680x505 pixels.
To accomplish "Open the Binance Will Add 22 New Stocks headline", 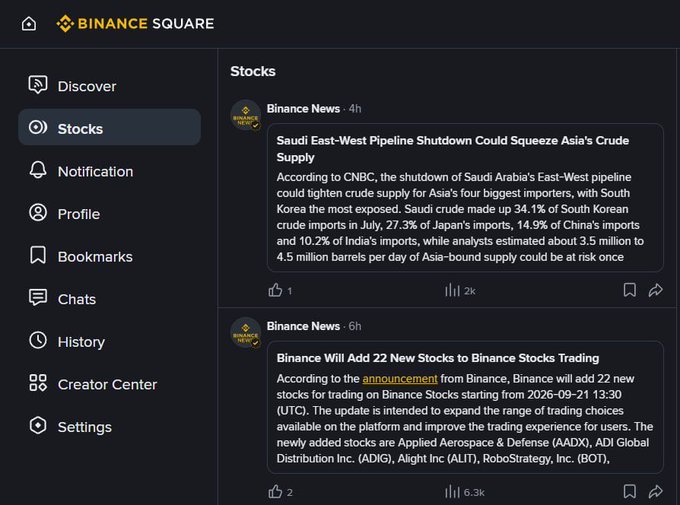I will (438, 358).
